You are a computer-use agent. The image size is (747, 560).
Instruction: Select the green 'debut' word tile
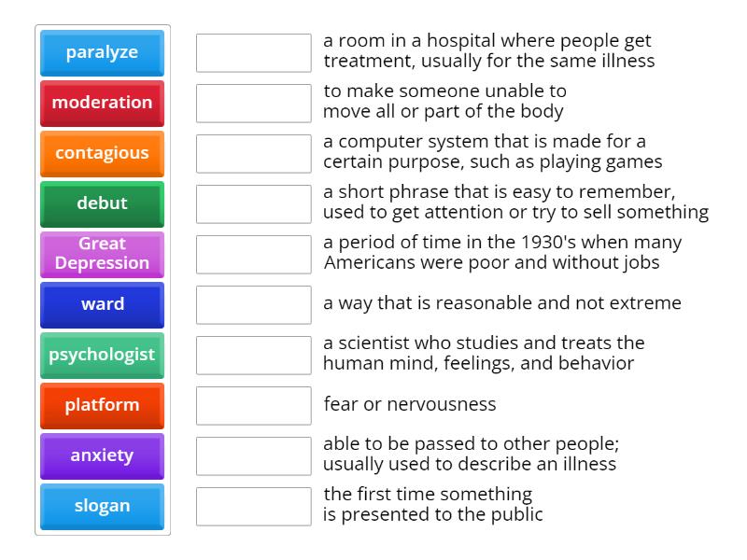[x=102, y=203]
